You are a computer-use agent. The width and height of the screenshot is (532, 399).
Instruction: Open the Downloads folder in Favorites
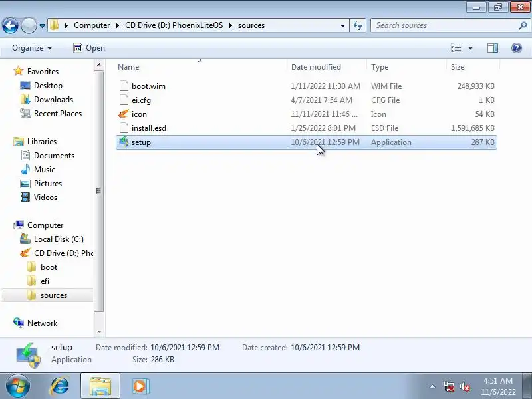click(53, 99)
